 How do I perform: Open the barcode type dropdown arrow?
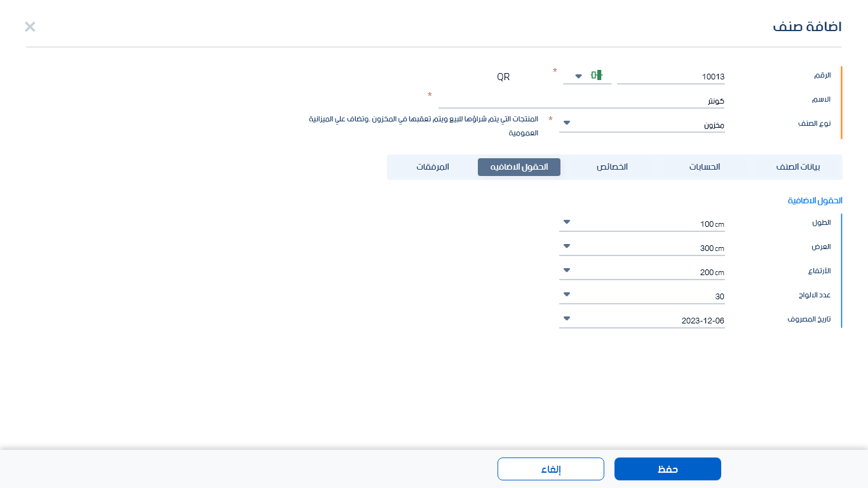tap(578, 76)
